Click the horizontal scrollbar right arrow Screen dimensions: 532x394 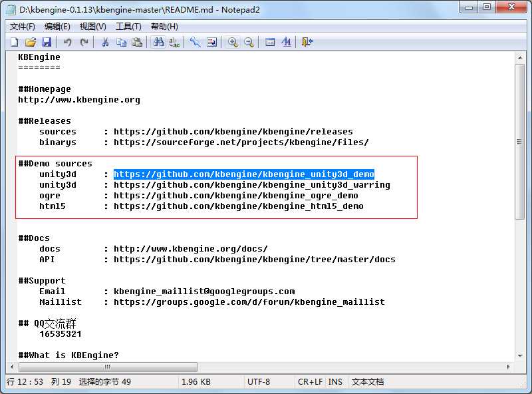pos(508,367)
